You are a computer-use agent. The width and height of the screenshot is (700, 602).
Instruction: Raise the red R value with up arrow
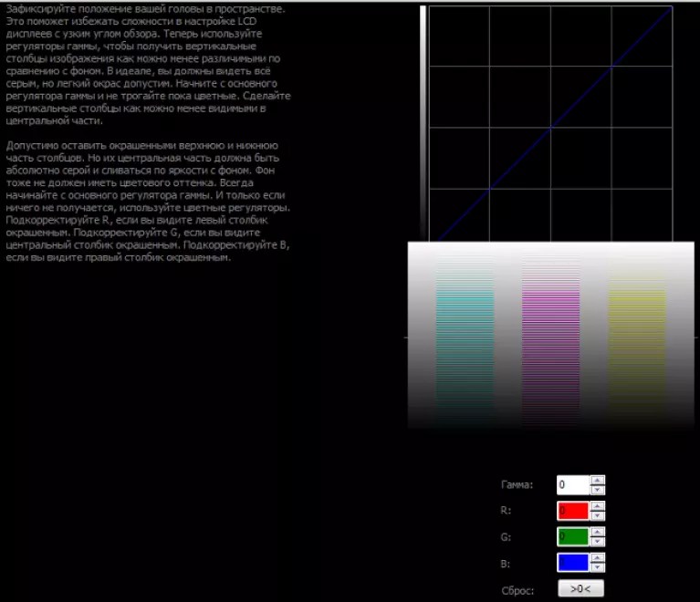point(597,506)
